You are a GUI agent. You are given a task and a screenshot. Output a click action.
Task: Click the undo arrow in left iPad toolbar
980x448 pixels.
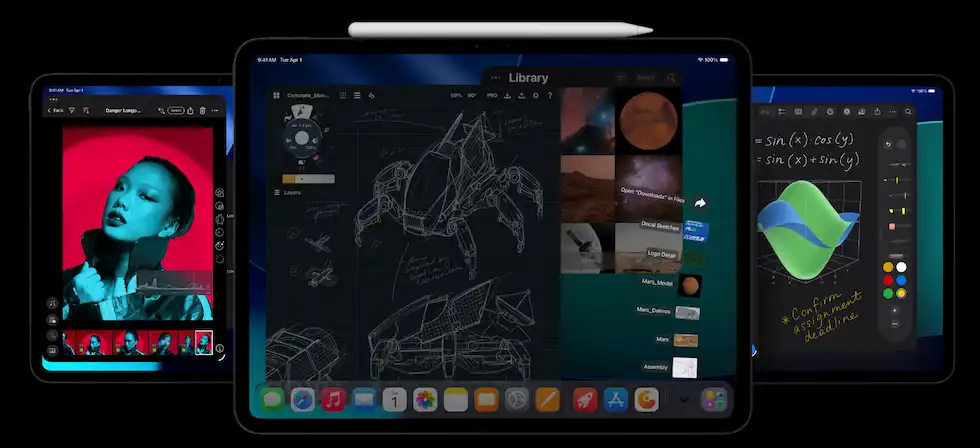[161, 111]
